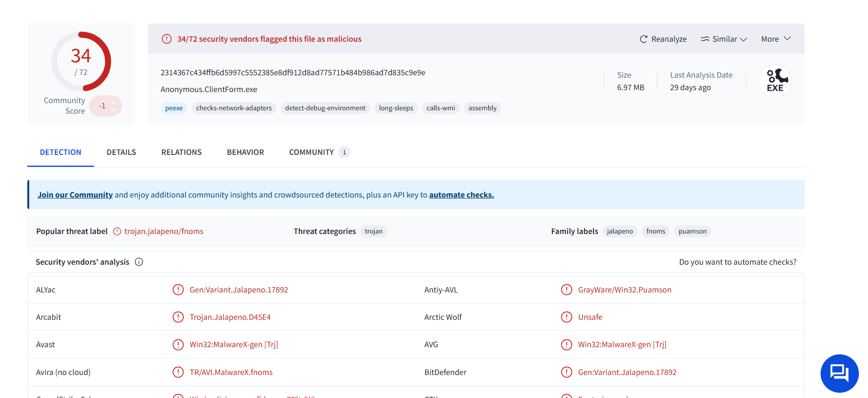Click the automate checks link
This screenshot has height=398, width=868.
[461, 195]
